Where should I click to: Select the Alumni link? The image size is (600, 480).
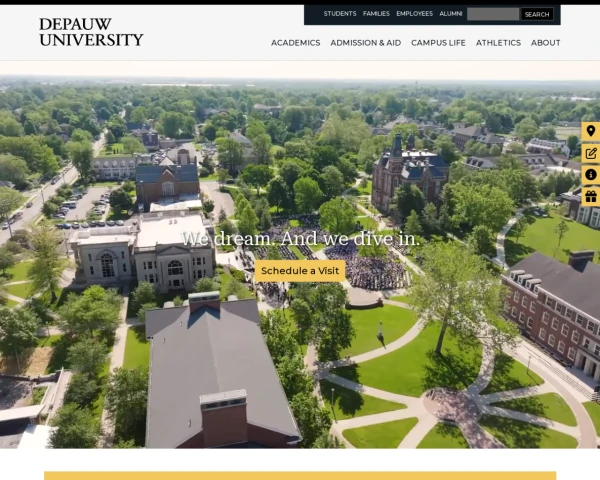pos(450,14)
